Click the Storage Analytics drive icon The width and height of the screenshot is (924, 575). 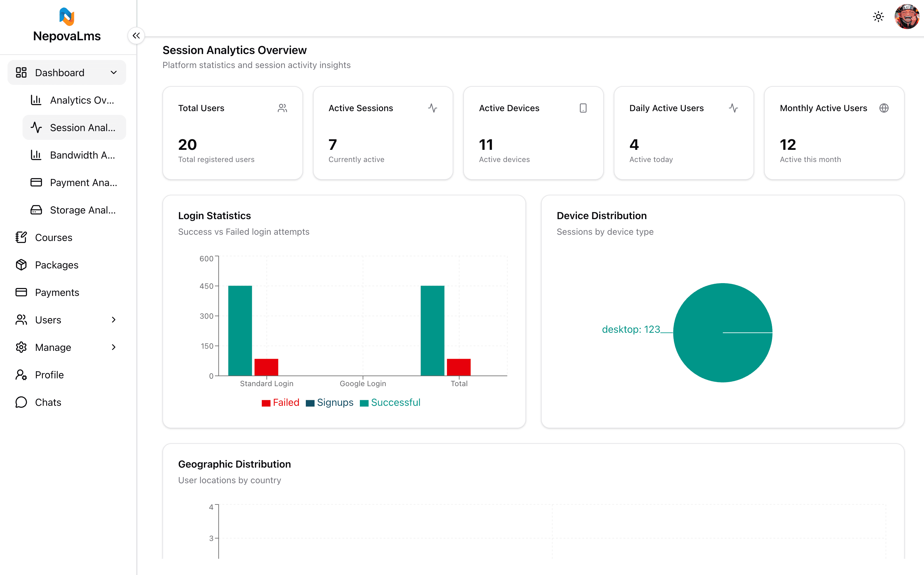tap(36, 210)
